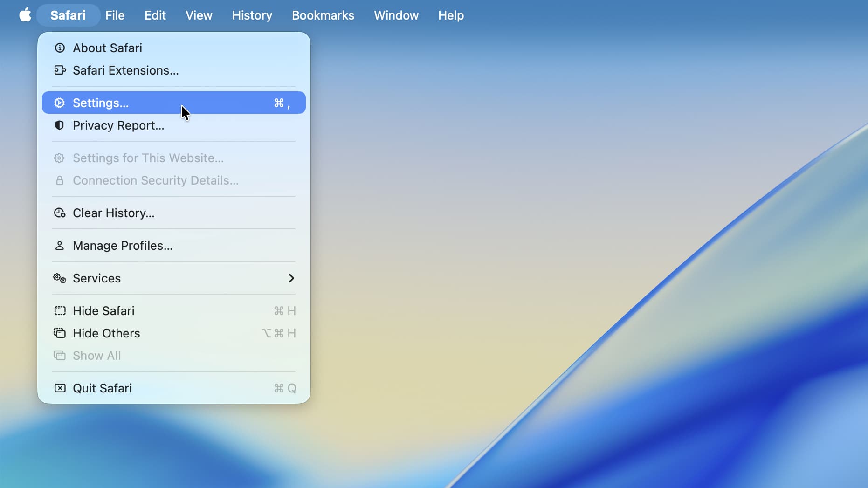Expand the Services submenu arrow
Viewport: 868px width, 488px height.
pos(291,278)
